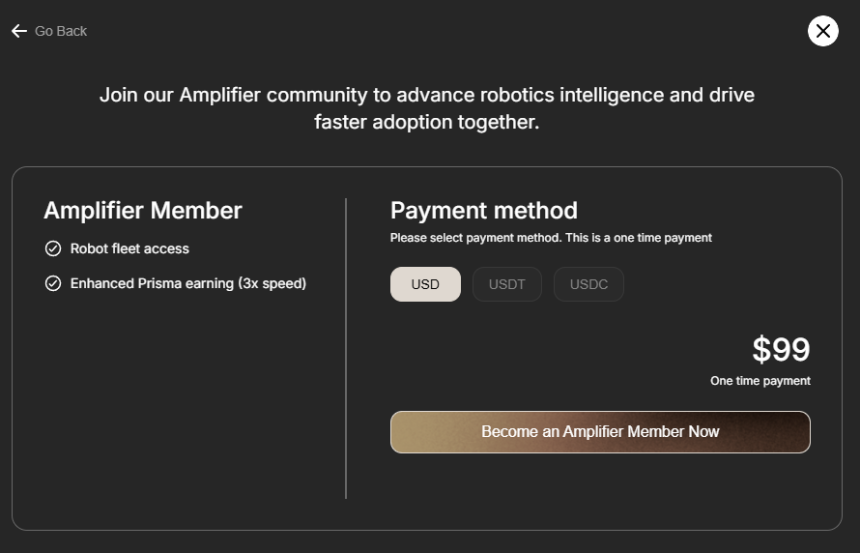The height and width of the screenshot is (553, 860).
Task: Click the Enhanced Prisma earning feature text
Action: pyautogui.click(x=150, y=284)
